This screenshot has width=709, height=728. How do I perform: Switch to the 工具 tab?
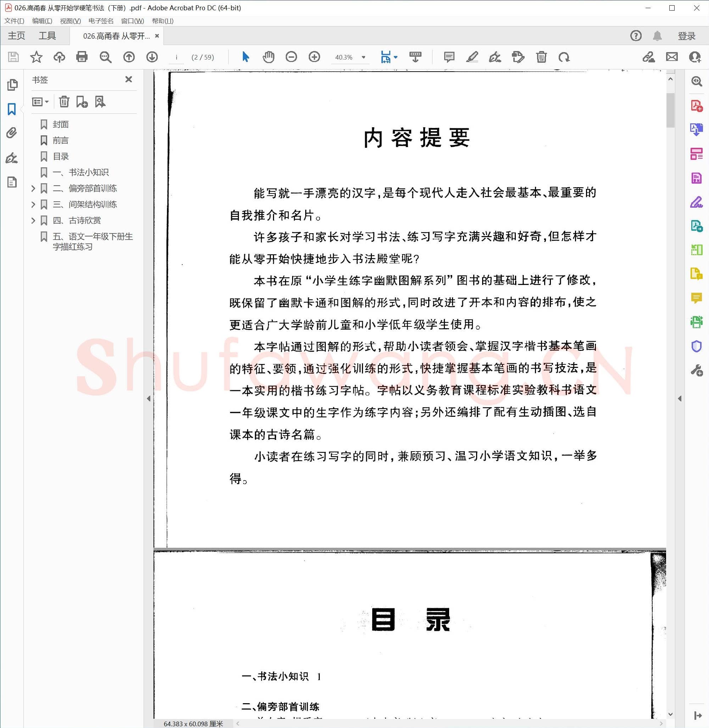(48, 35)
